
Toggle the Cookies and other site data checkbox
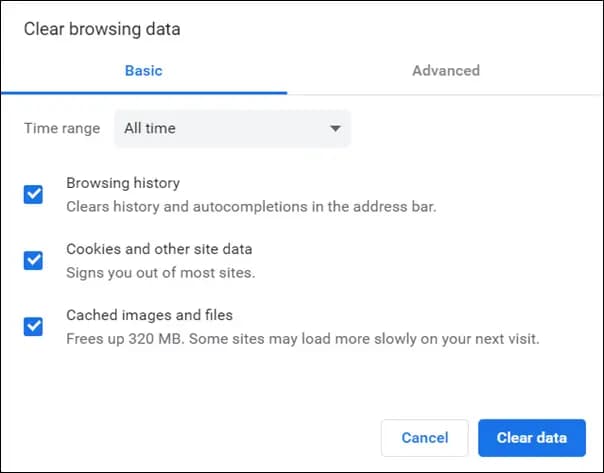[34, 260]
